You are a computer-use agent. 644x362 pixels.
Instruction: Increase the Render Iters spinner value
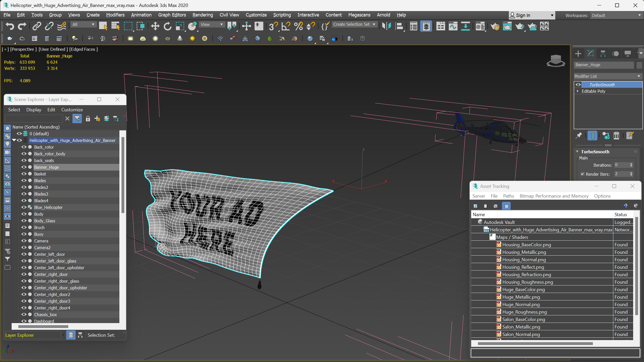(631, 173)
